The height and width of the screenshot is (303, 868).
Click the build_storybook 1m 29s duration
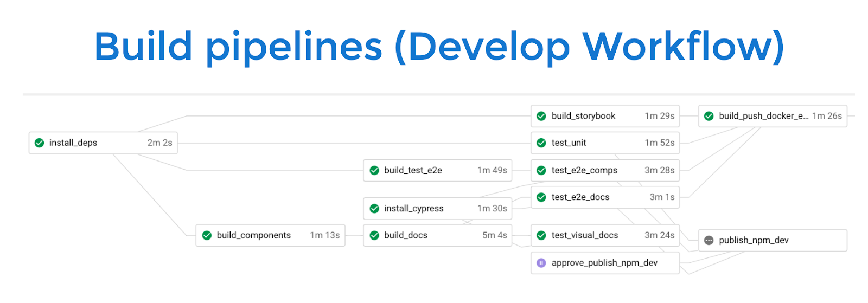659,116
